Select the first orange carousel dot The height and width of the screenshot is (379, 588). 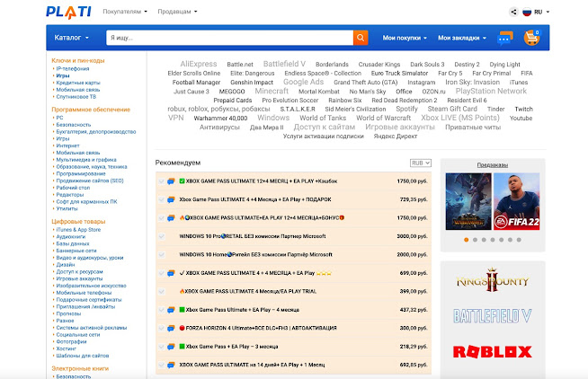[x=466, y=240]
